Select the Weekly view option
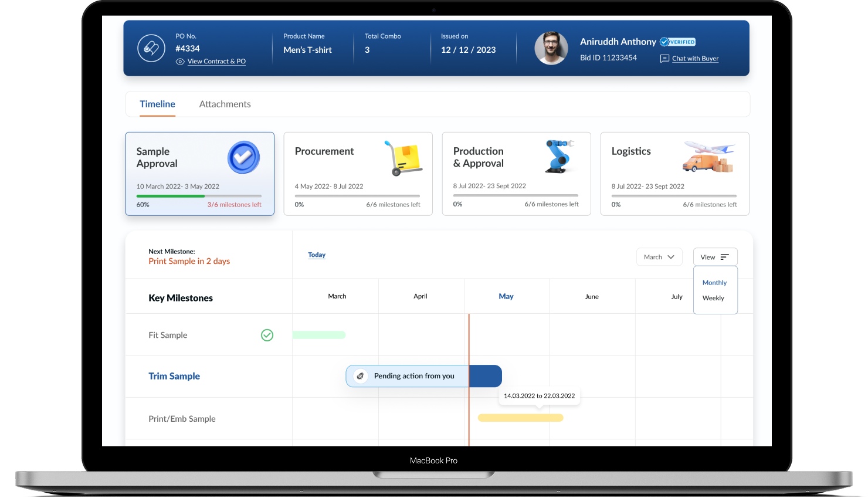 click(x=714, y=297)
